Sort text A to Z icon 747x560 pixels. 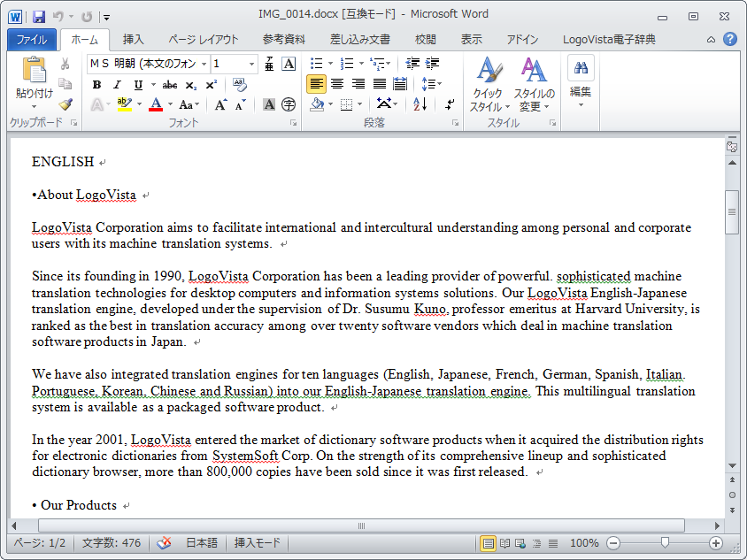click(420, 104)
